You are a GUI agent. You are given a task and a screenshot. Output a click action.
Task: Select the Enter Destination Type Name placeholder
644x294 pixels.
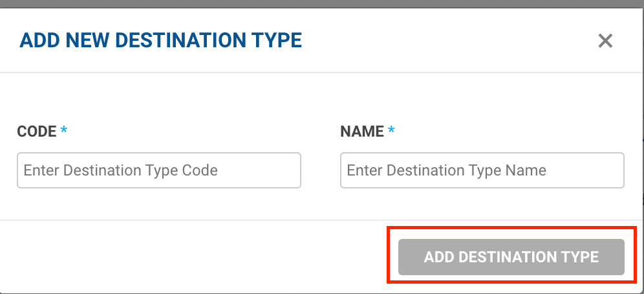tap(447, 171)
